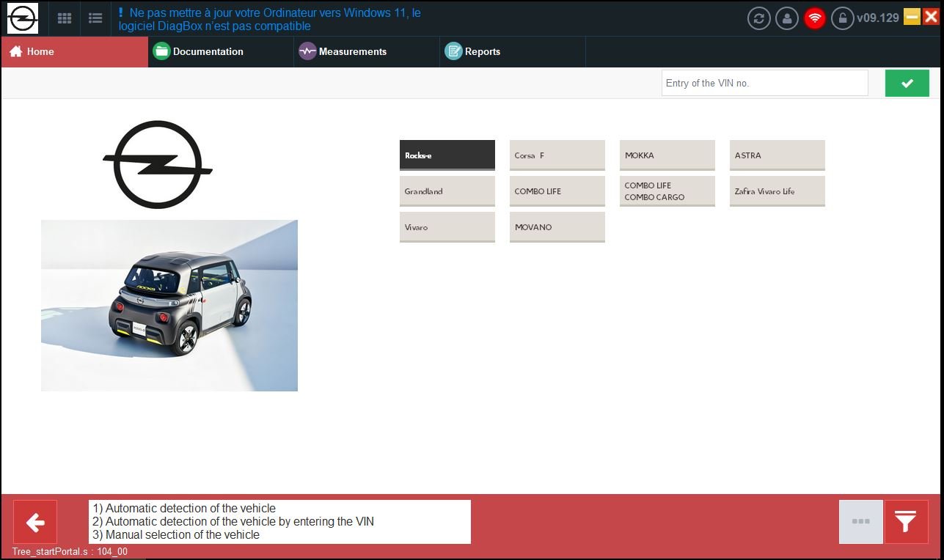The height and width of the screenshot is (560, 944).
Task: Open the grid apps view icon
Action: (65, 18)
